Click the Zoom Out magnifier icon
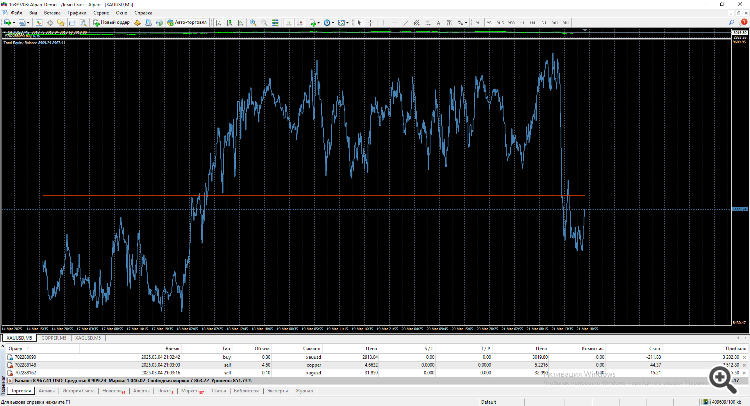The width and height of the screenshot is (750, 406). [x=264, y=22]
